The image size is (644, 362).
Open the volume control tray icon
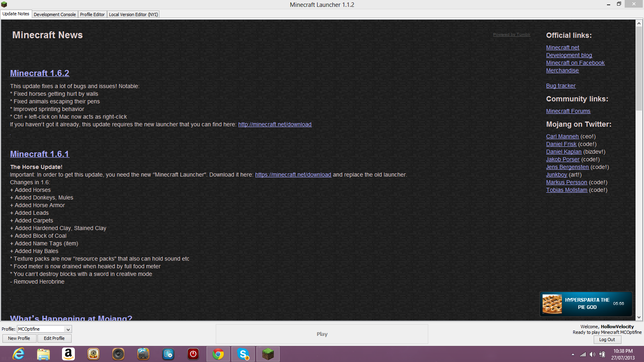pos(592,354)
